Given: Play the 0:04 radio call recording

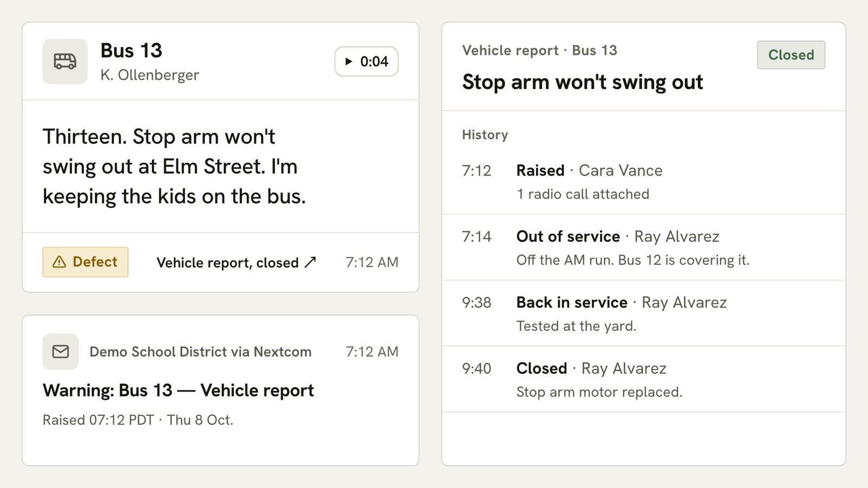Looking at the screenshot, I should pyautogui.click(x=366, y=61).
